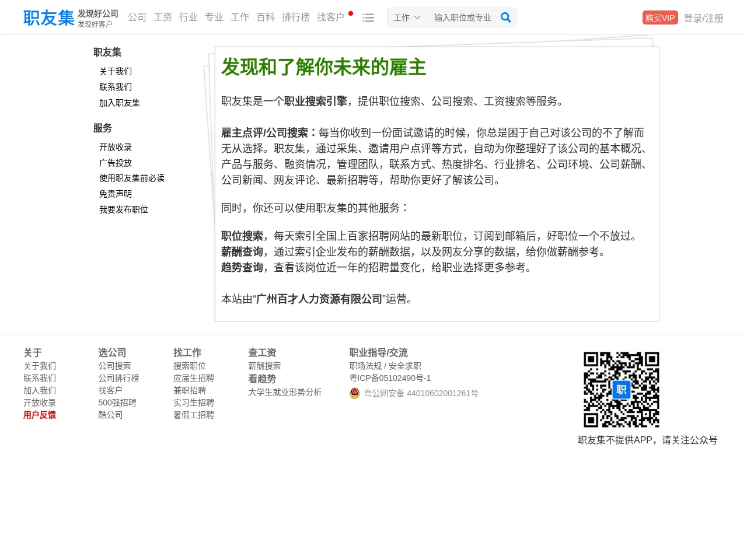
Task: Open the 专业 top navigation item
Action: click(214, 17)
